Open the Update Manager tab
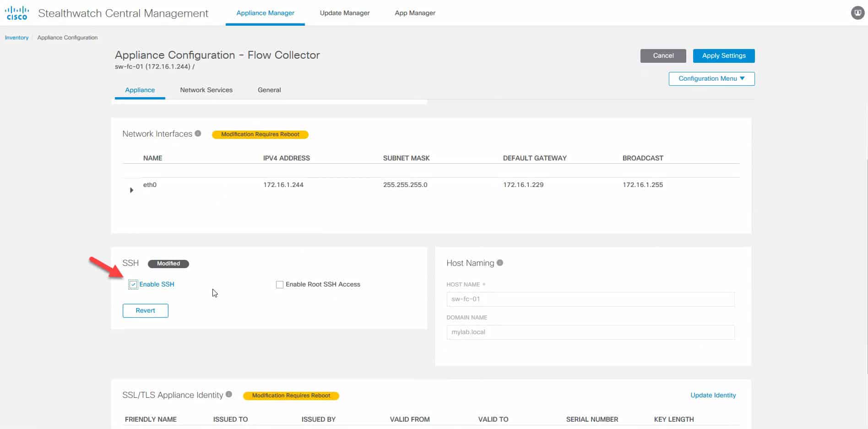This screenshot has width=868, height=429. (x=345, y=13)
